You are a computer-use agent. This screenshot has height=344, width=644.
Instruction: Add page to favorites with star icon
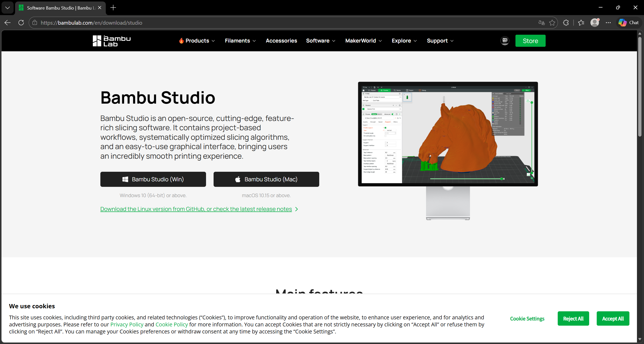pyautogui.click(x=552, y=23)
